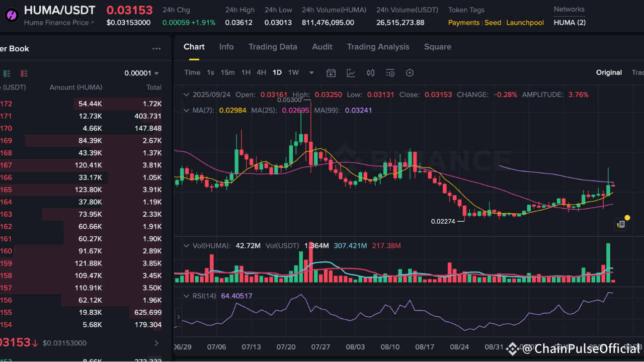This screenshot has height=362, width=644.
Task: Switch to the Chart tab
Action: click(x=194, y=47)
